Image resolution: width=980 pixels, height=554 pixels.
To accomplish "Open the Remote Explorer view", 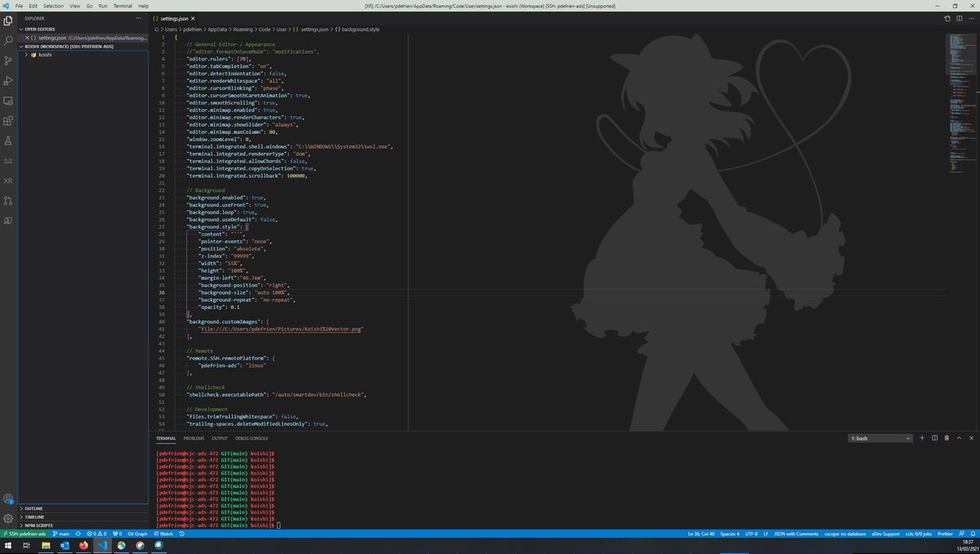I will [x=8, y=101].
